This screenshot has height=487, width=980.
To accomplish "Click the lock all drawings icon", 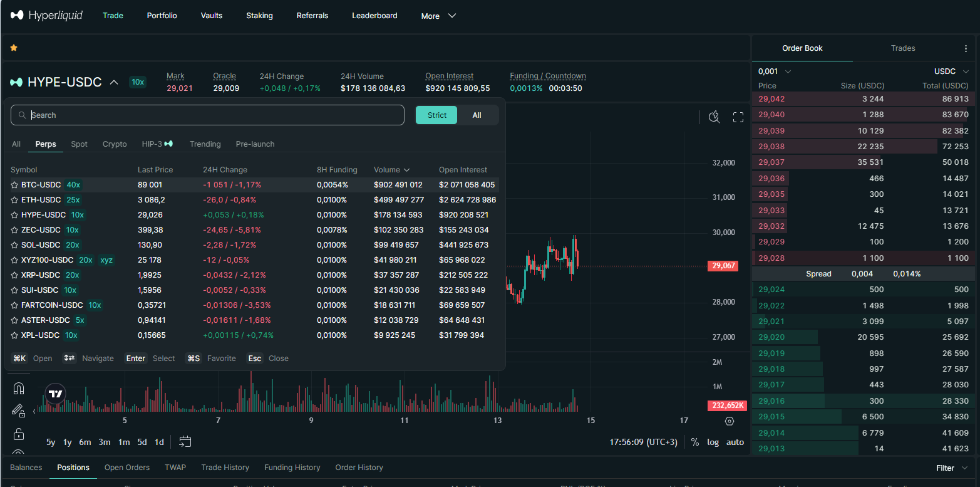I will pyautogui.click(x=19, y=433).
